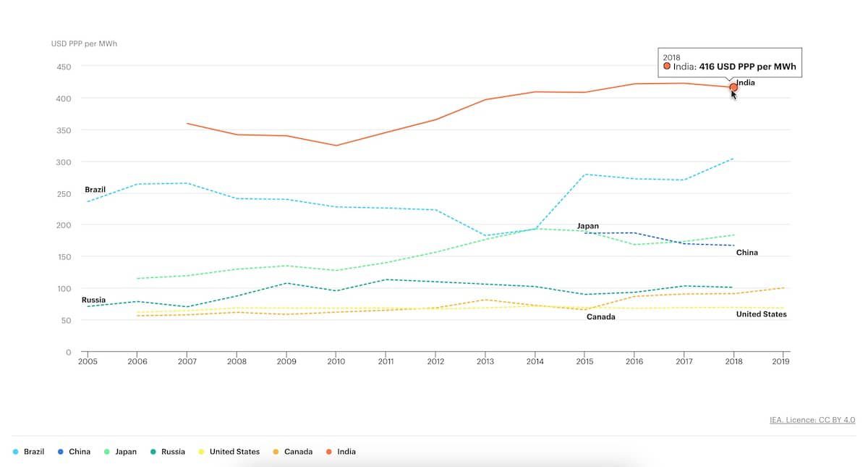Click the United States label on the chart

pyautogui.click(x=761, y=314)
